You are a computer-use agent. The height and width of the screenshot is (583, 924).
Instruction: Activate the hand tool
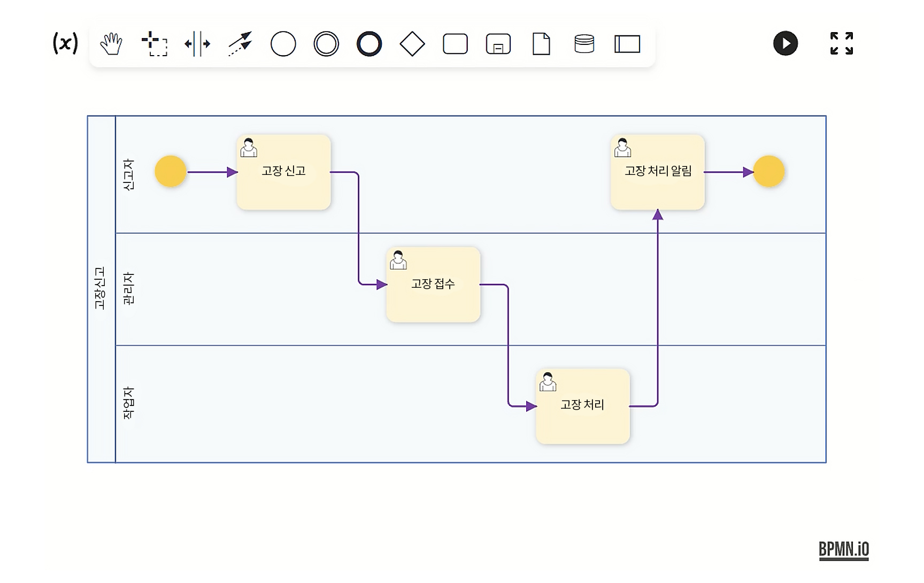coord(111,44)
